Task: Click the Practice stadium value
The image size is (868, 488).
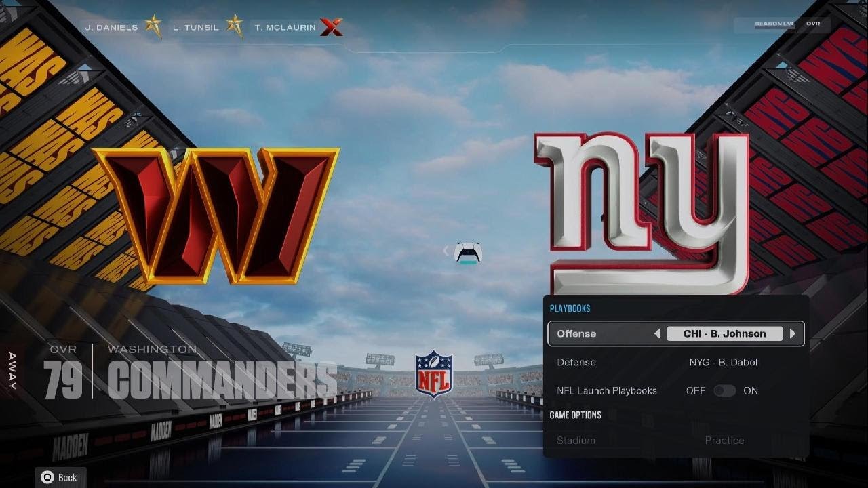Action: [724, 440]
